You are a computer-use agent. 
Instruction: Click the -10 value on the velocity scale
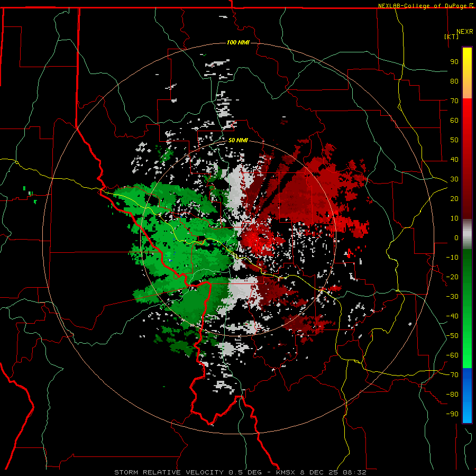coord(452,258)
